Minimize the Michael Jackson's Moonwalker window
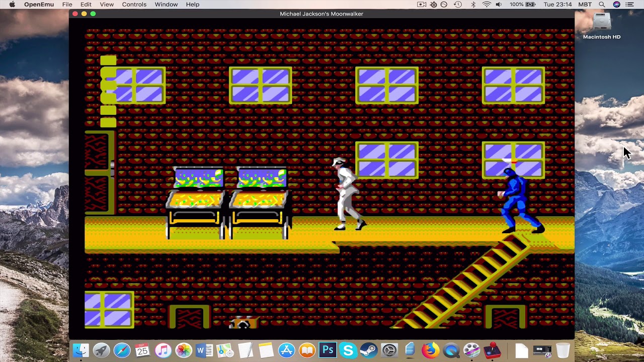 tap(84, 14)
